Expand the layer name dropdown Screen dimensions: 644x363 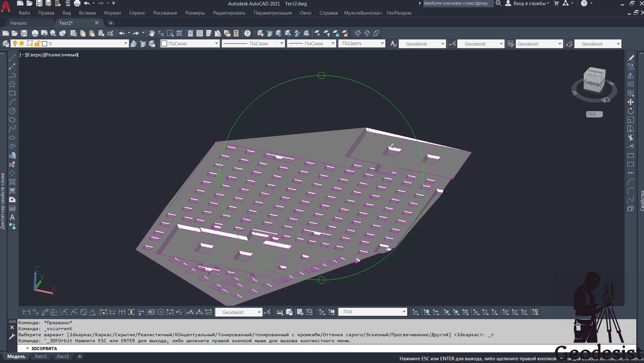tap(125, 44)
